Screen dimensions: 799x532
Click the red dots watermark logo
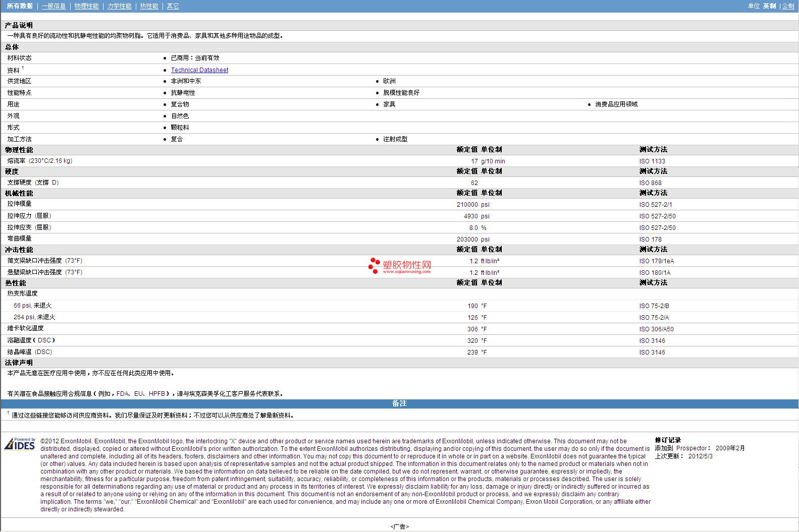(x=374, y=265)
